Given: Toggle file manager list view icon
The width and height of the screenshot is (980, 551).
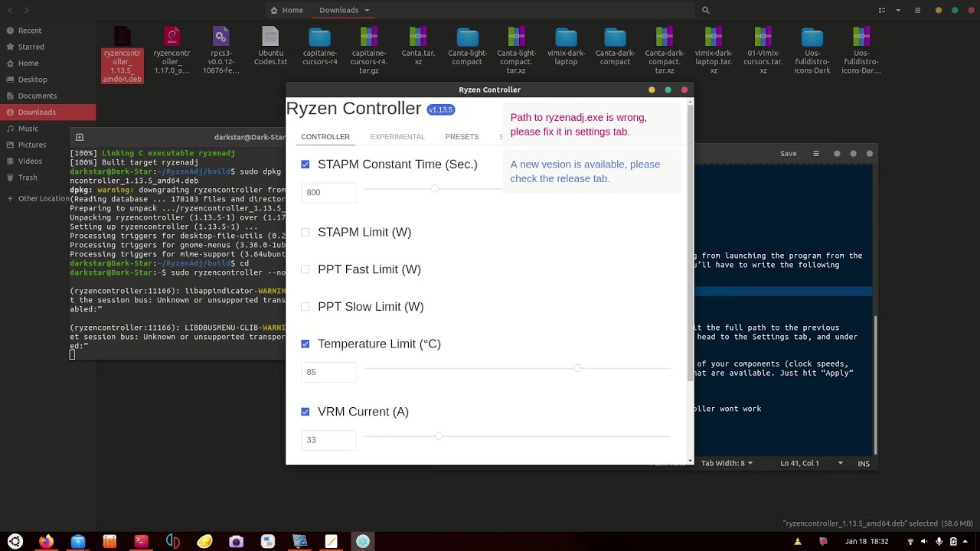Looking at the screenshot, I should [x=882, y=10].
